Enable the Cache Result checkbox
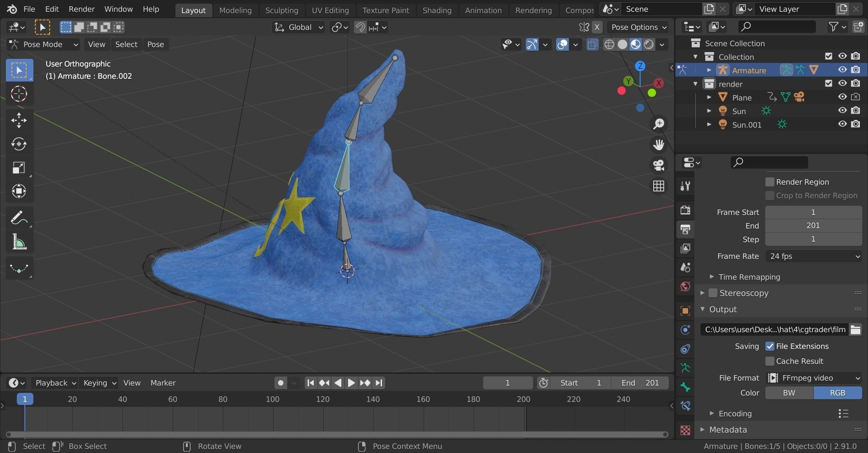Image resolution: width=868 pixels, height=453 pixels. (x=769, y=361)
